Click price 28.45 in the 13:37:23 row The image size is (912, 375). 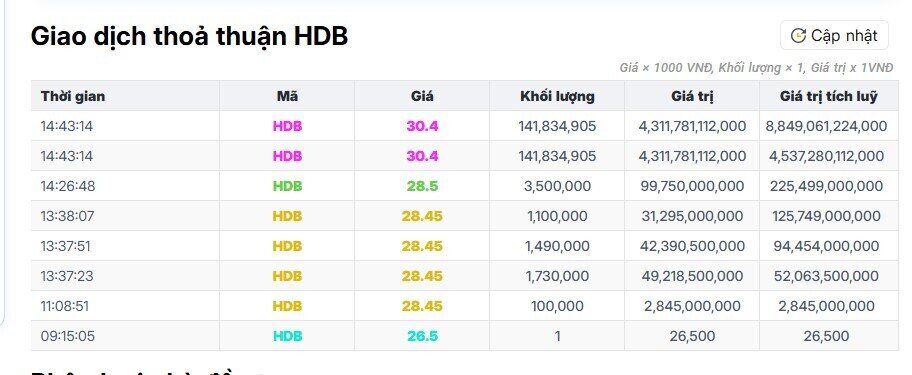(422, 276)
